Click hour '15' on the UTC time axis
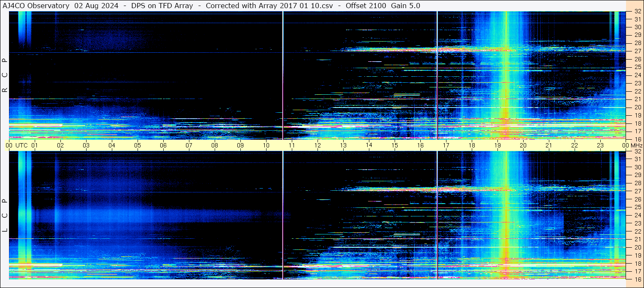The image size is (644, 288). click(x=395, y=145)
